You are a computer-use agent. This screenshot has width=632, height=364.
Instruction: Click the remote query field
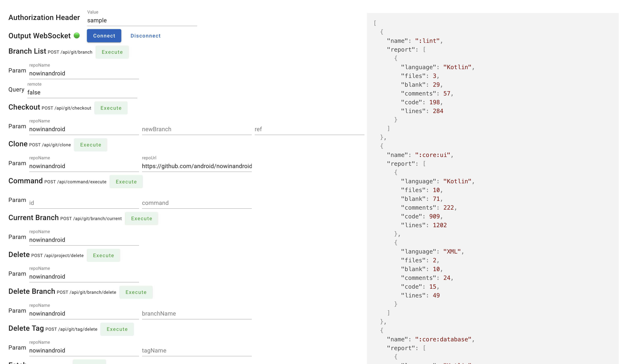(82, 92)
